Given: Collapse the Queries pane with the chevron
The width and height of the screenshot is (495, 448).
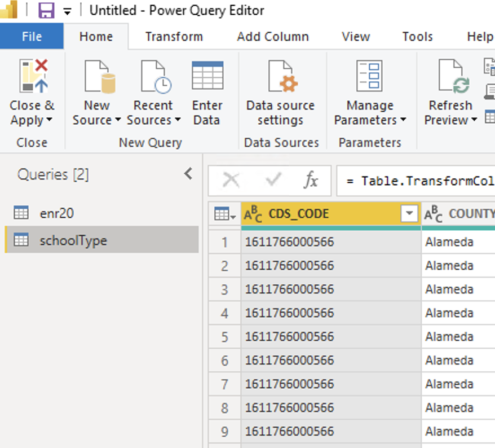Looking at the screenshot, I should [188, 173].
